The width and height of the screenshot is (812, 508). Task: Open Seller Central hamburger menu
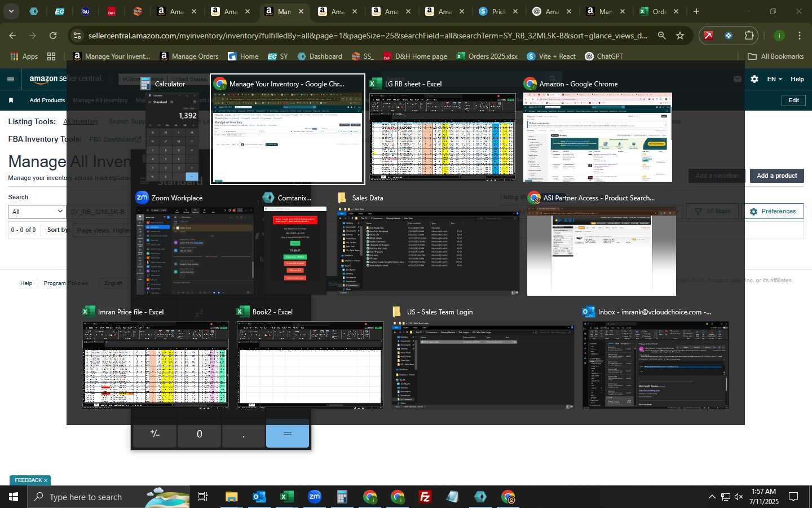coord(10,79)
